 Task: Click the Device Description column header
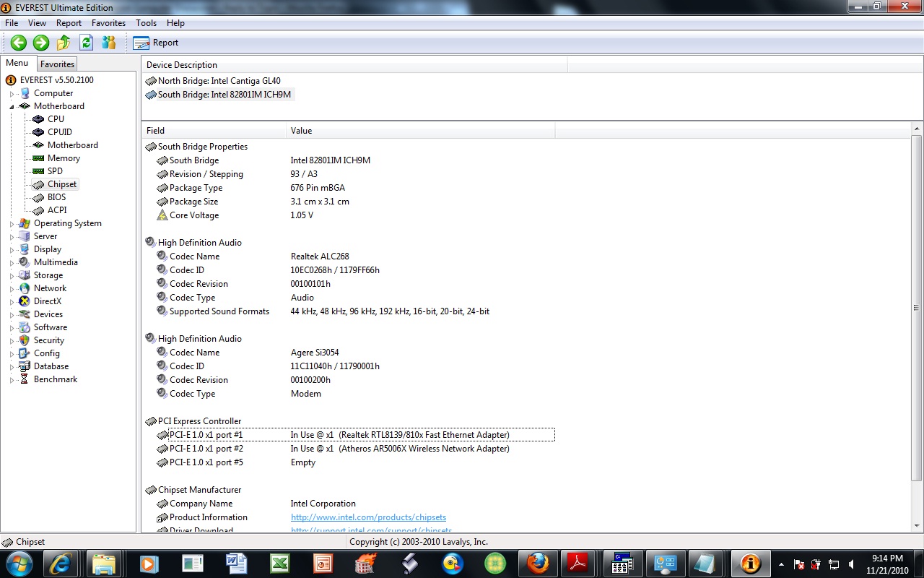(x=354, y=65)
